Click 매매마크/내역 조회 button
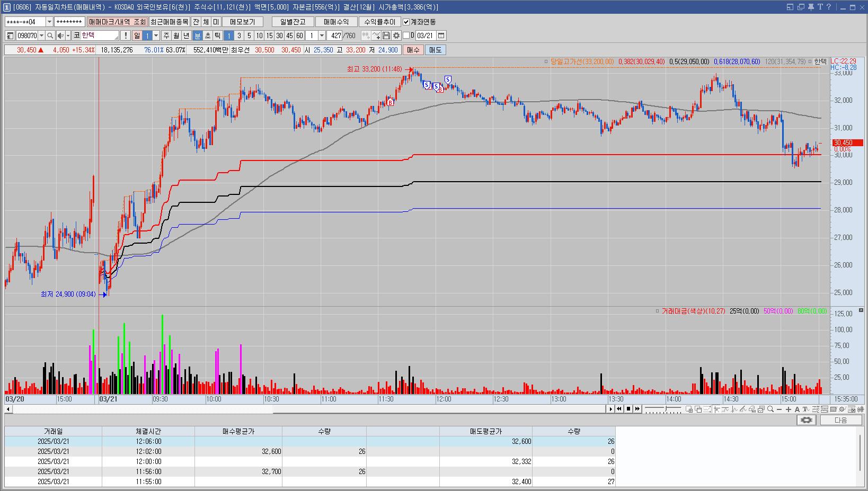868x491 pixels. pyautogui.click(x=117, y=22)
